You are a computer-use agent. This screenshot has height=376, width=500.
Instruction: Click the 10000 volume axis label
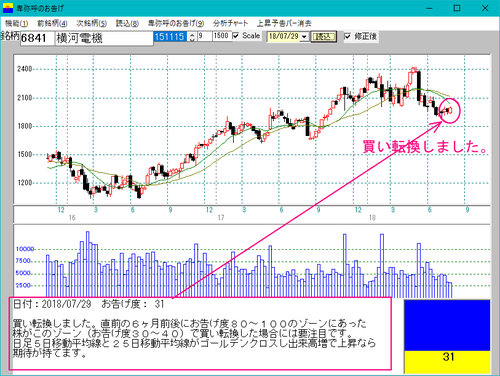coord(25,249)
